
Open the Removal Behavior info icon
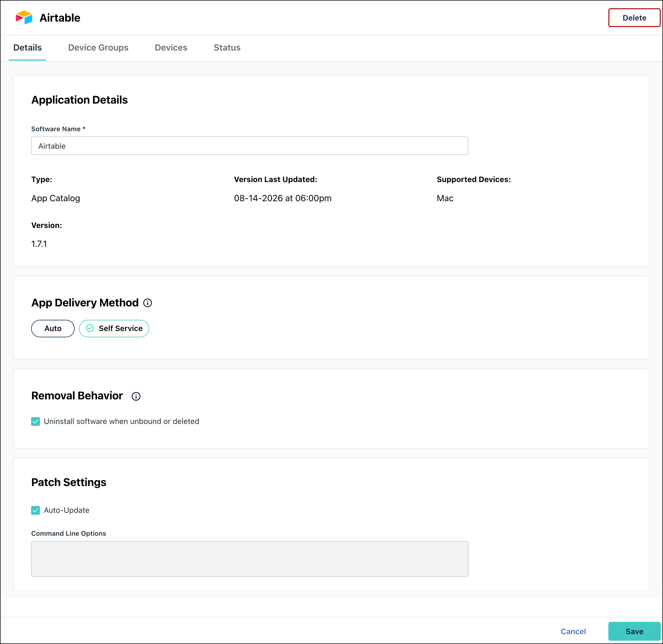136,396
